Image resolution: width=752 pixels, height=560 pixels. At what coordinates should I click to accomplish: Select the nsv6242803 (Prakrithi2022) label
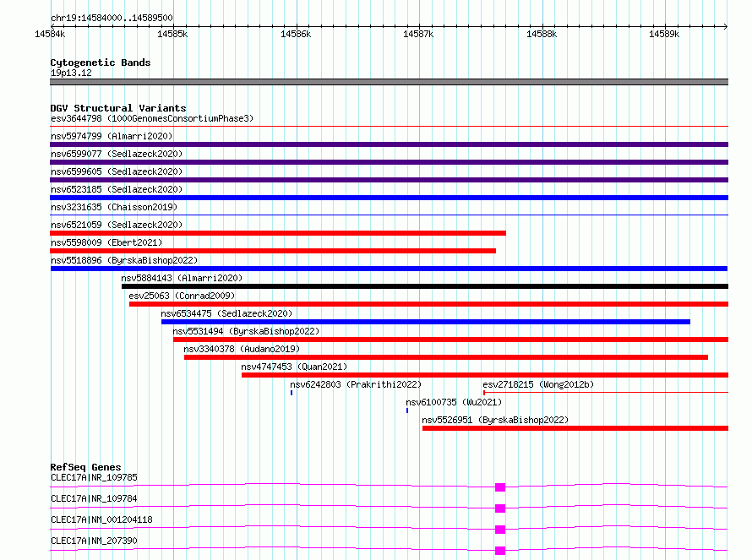(356, 384)
